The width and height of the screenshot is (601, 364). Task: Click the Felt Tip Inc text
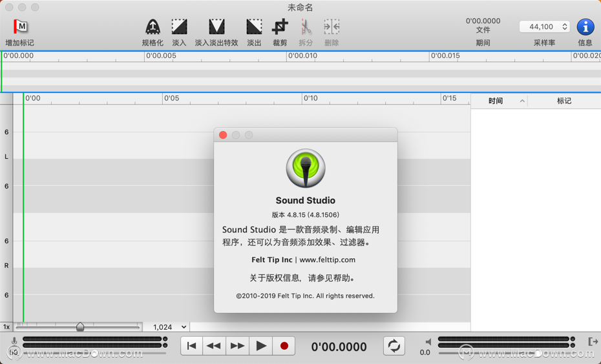272,259
